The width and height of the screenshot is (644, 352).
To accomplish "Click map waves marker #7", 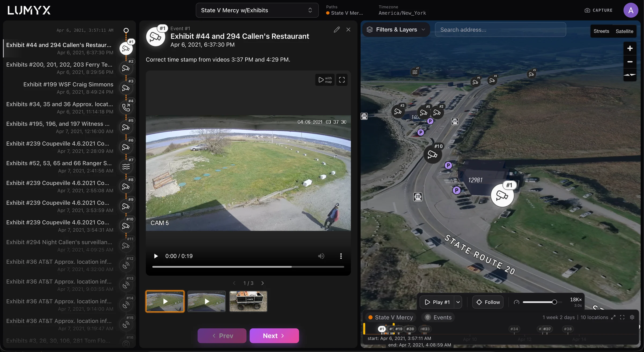I will click(415, 72).
